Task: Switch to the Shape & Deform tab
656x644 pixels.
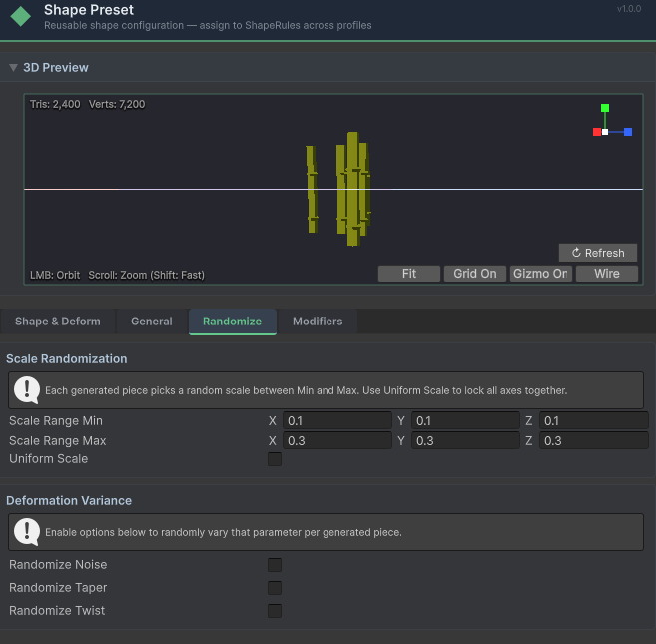Action: (58, 322)
